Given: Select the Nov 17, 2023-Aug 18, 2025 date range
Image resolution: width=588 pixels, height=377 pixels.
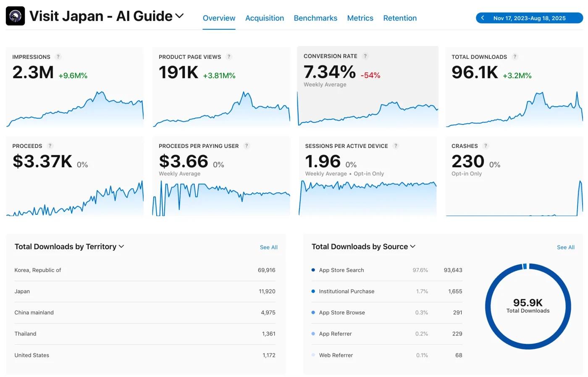Looking at the screenshot, I should click(529, 18).
